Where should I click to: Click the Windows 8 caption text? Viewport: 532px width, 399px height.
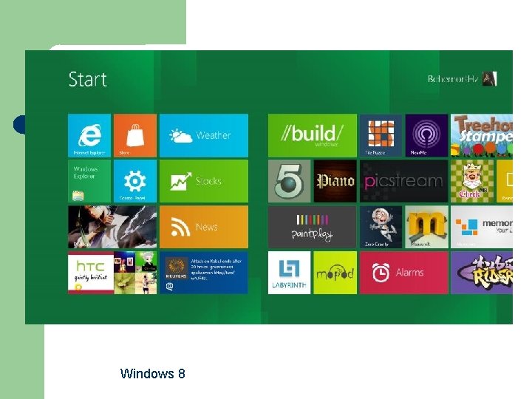coord(153,374)
